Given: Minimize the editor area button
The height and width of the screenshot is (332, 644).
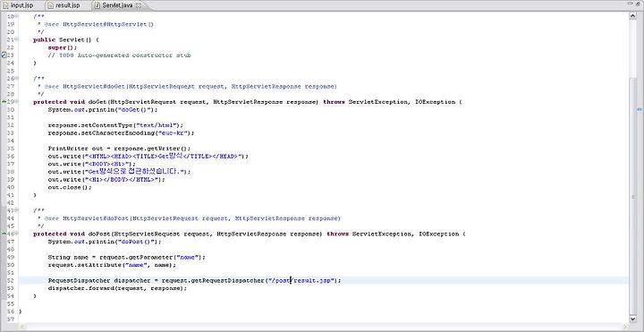Looking at the screenshot, I should click(630, 3).
